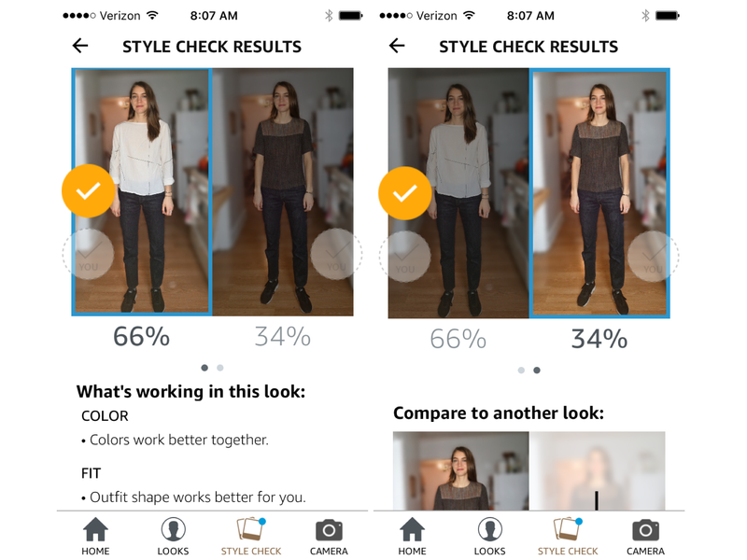Tap second page dot on left screen
The height and width of the screenshot is (560, 747).
220,368
